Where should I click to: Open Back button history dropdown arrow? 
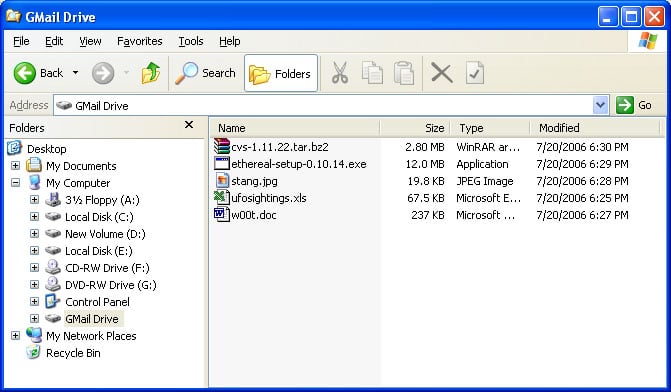(75, 73)
